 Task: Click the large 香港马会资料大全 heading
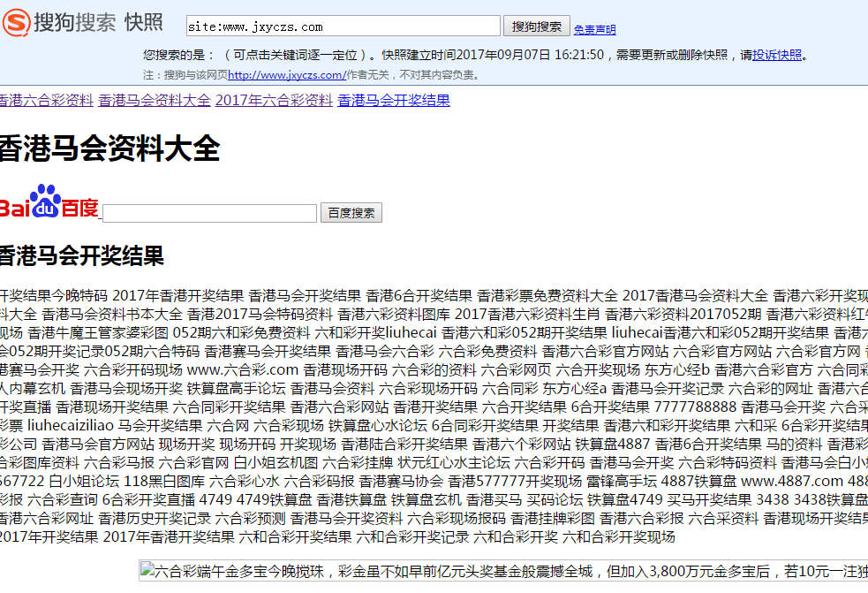coord(109,148)
